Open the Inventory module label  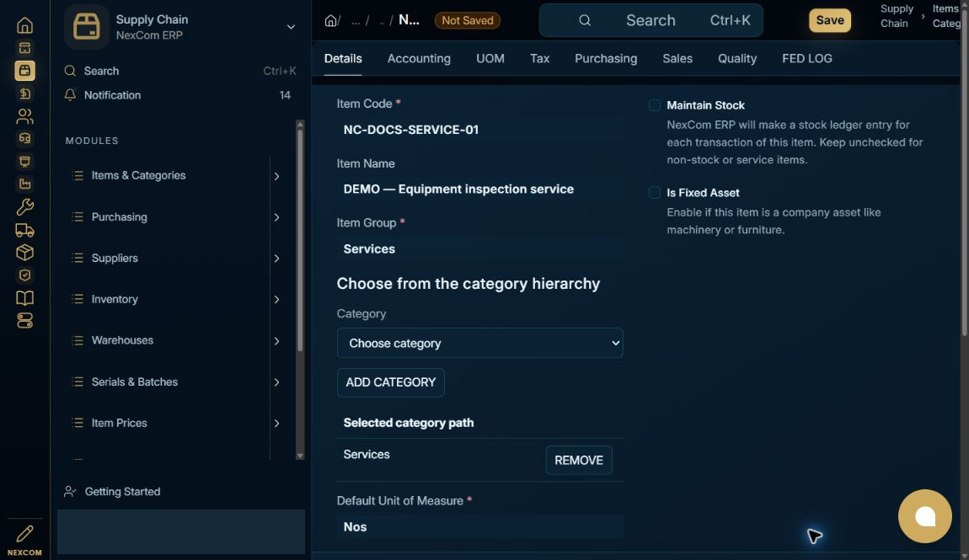115,300
